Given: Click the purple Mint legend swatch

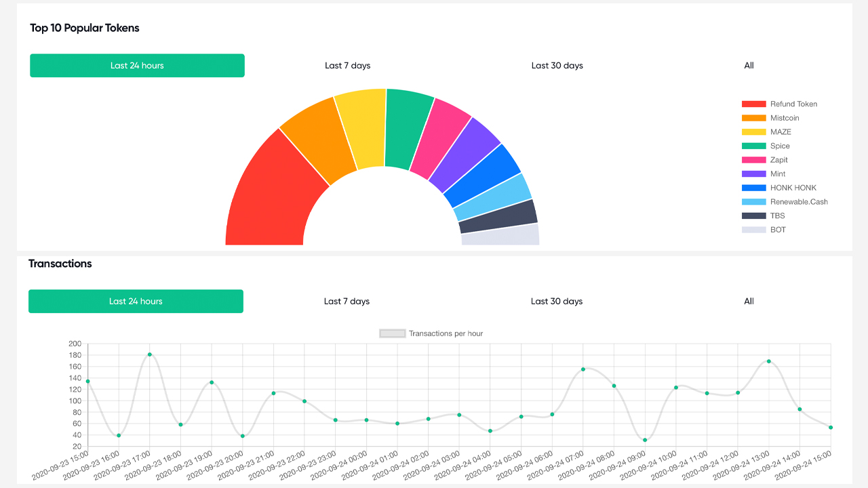Looking at the screenshot, I should 753,174.
